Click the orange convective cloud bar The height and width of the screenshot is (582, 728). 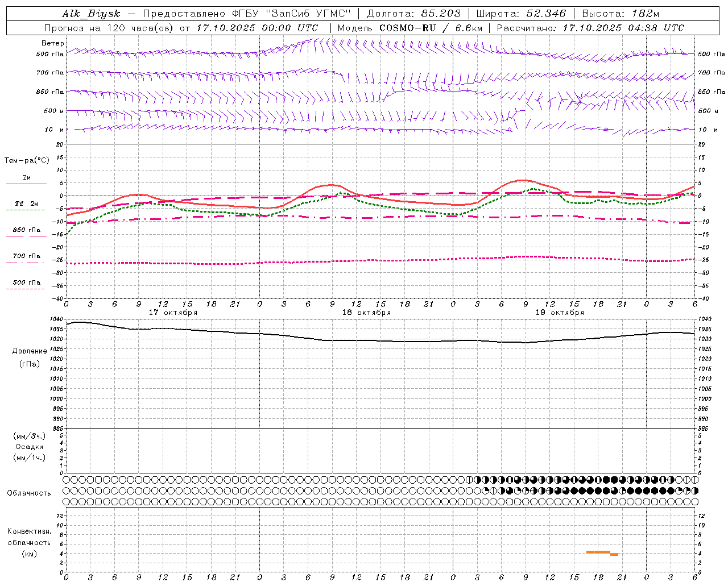[602, 552]
